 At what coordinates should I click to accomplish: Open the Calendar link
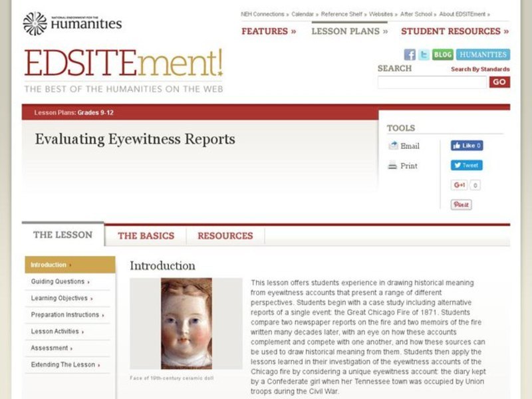[305, 14]
